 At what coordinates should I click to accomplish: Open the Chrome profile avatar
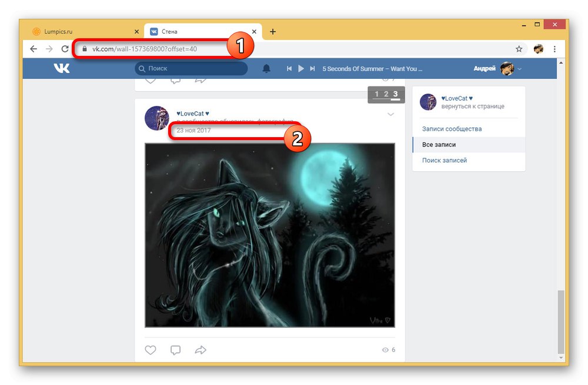coord(539,49)
